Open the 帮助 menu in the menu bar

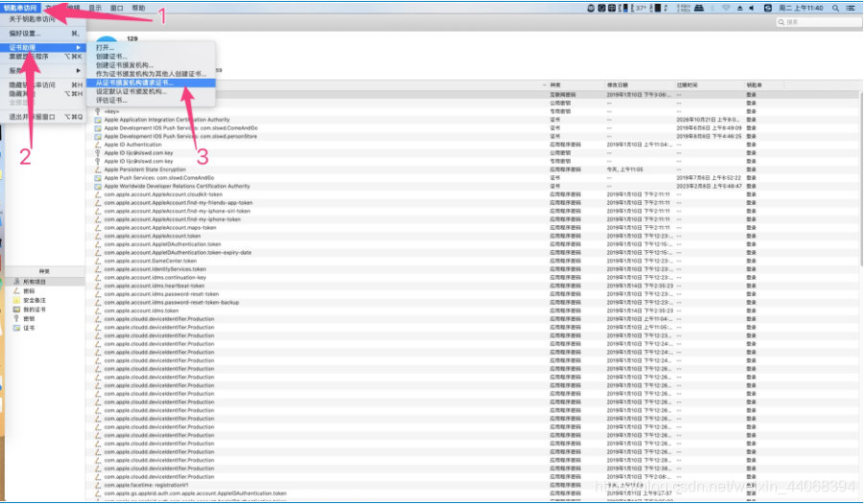click(x=138, y=8)
